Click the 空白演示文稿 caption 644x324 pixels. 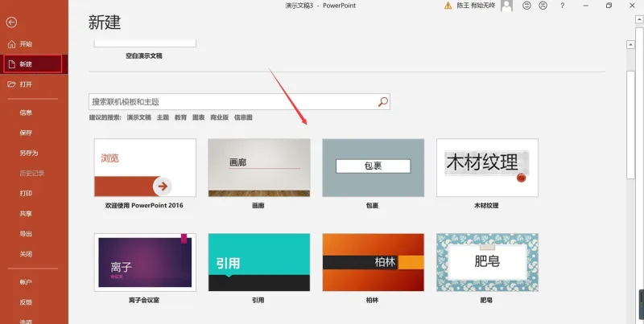pos(144,55)
